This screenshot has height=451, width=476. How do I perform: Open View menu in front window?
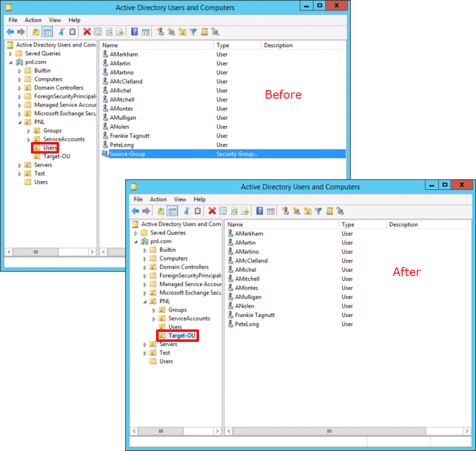[x=180, y=199]
